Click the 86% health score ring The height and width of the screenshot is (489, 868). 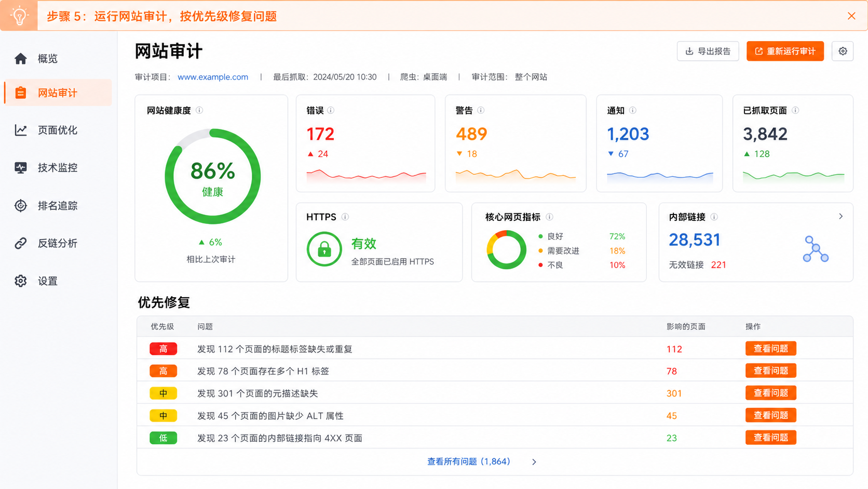point(212,177)
